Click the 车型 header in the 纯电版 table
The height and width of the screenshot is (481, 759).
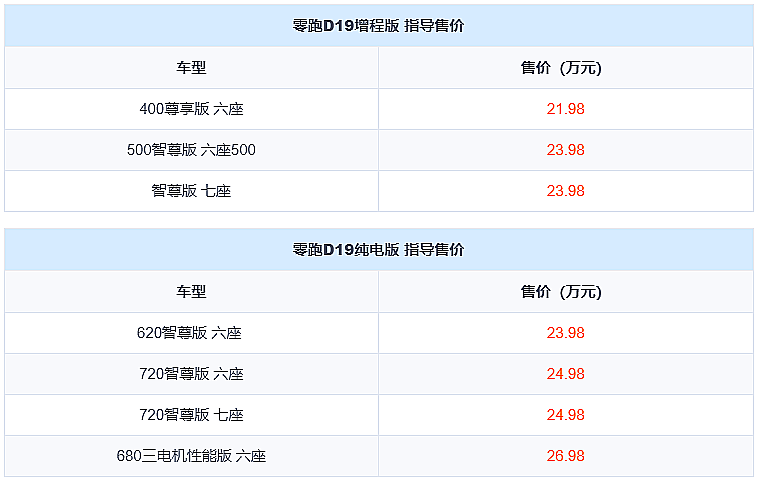tap(191, 292)
